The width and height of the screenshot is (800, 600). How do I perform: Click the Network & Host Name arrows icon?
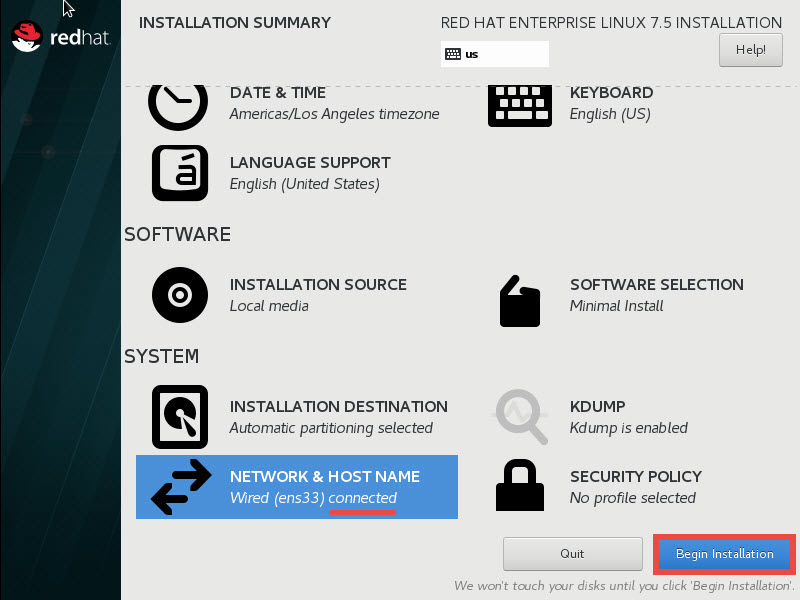(x=180, y=487)
